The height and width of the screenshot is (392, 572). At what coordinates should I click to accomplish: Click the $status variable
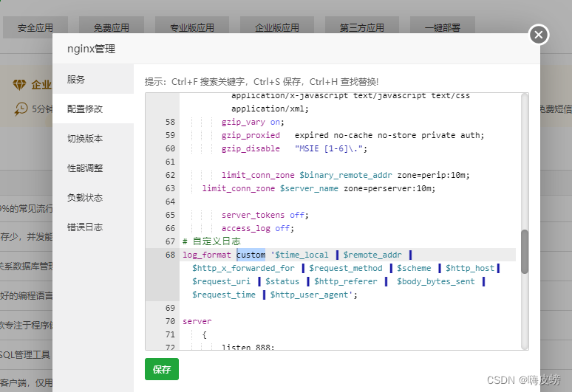click(282, 281)
